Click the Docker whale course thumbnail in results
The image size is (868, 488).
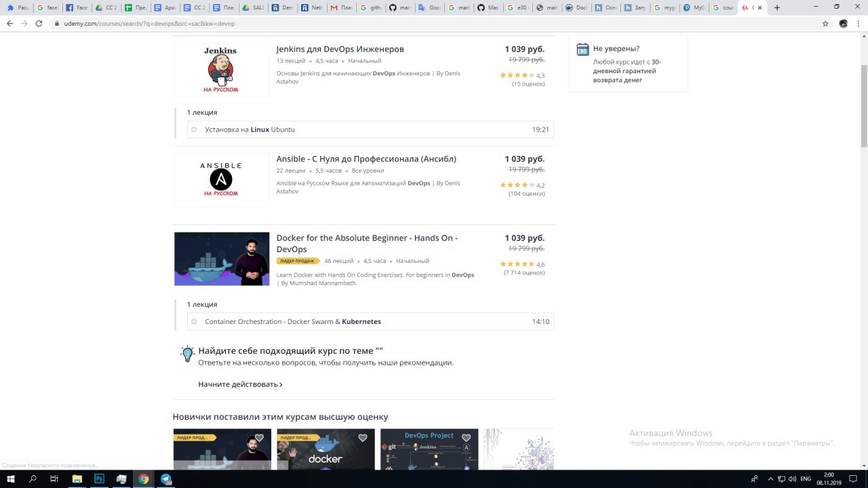point(222,259)
